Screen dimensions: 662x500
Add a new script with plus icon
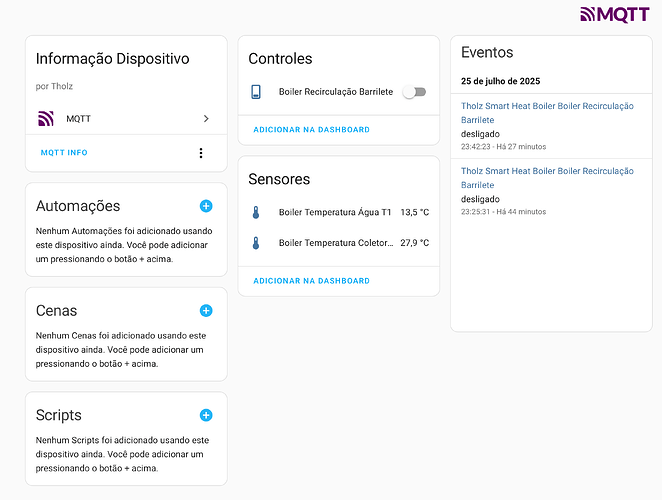click(206, 415)
